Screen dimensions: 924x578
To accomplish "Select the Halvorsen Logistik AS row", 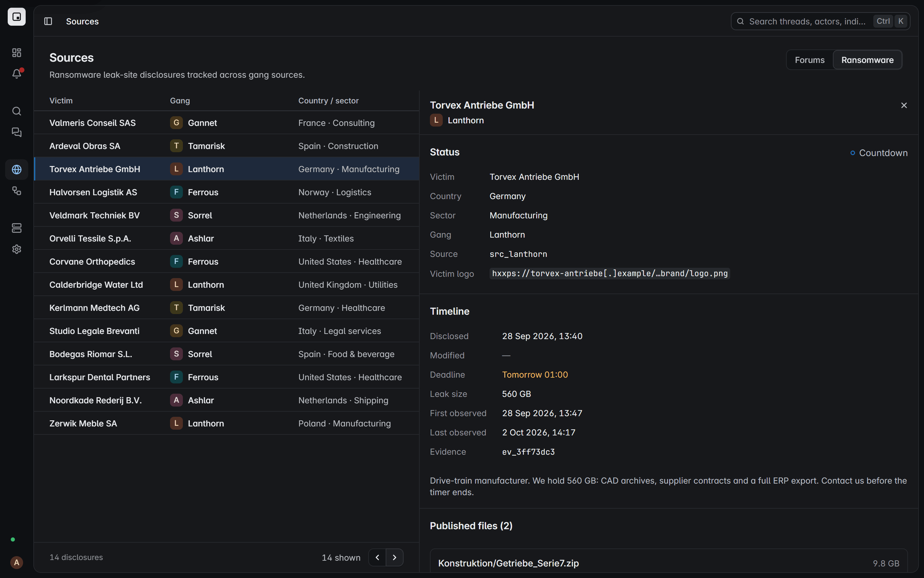I will 227,192.
